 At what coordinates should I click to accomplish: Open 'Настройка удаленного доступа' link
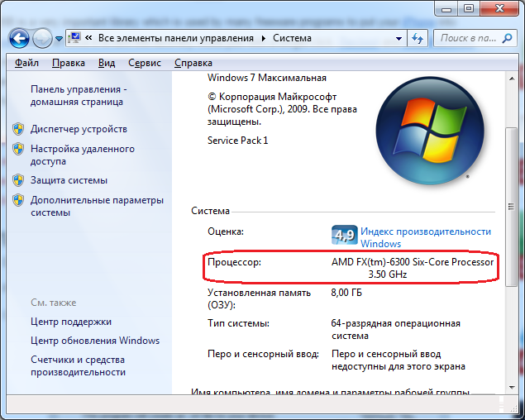(x=83, y=155)
